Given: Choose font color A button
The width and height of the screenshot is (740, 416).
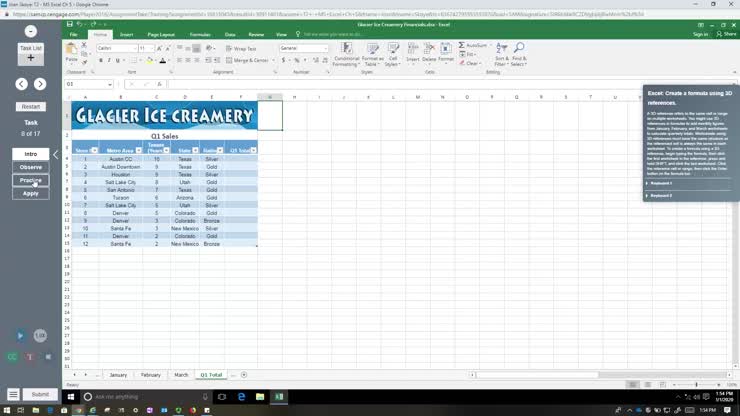Looking at the screenshot, I should [x=163, y=60].
